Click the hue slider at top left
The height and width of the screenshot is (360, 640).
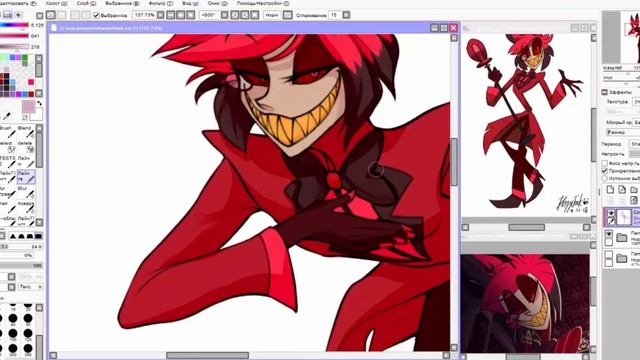pos(14,25)
